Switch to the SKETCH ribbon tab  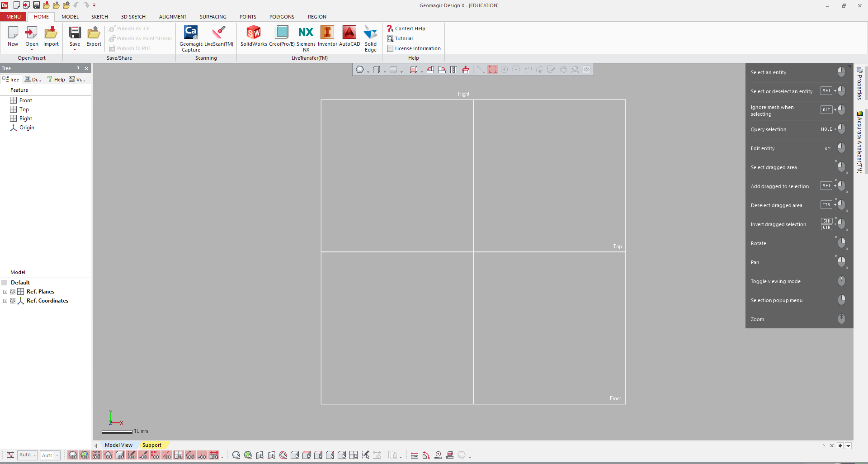click(99, 17)
